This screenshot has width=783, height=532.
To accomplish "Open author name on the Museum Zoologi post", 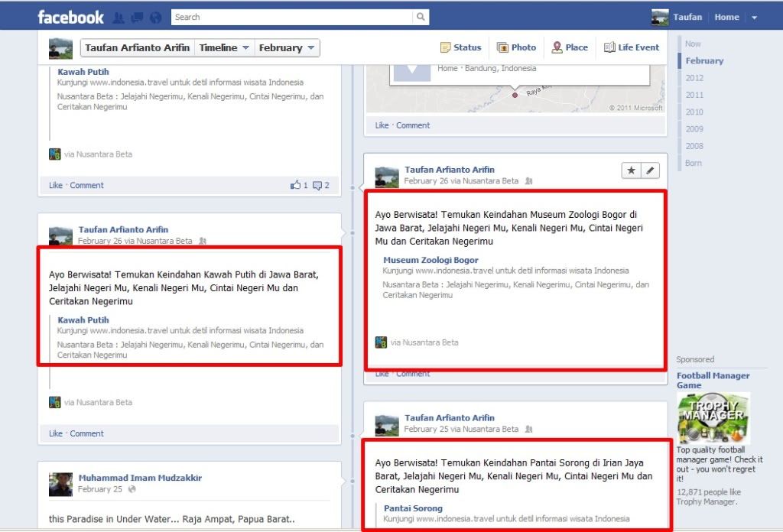I will tap(450, 170).
